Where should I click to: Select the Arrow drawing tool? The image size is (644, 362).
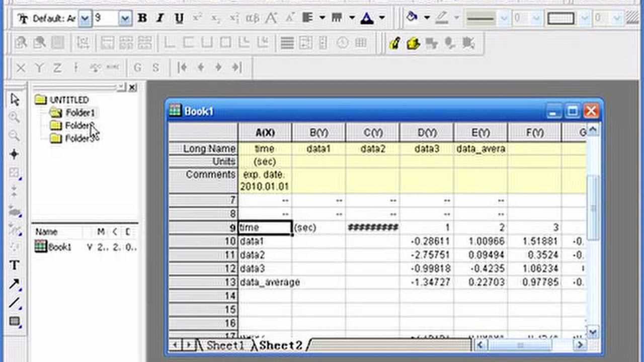click(15, 285)
